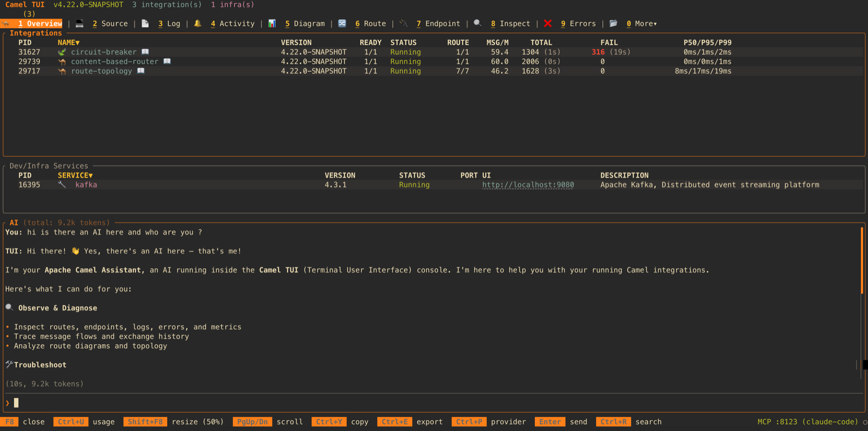Viewport: 868px width, 431px height.
Task: Click the STATUS header in Integrations table
Action: (404, 42)
